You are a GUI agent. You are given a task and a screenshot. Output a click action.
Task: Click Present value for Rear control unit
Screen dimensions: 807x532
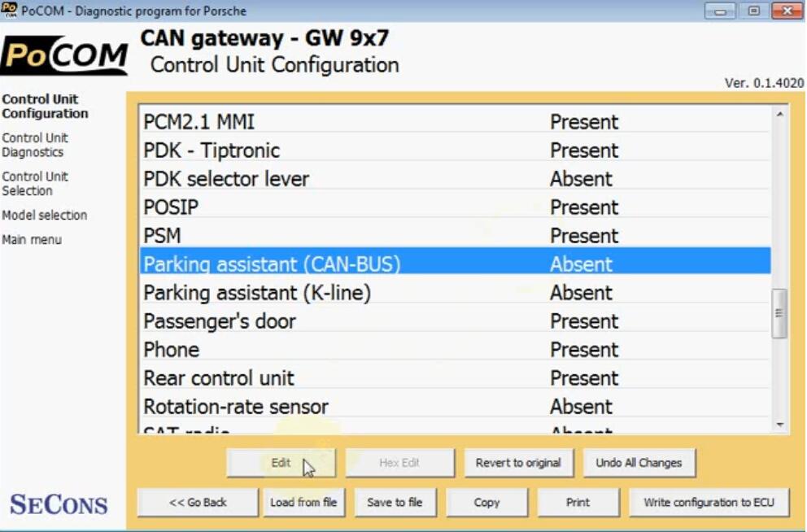coord(584,378)
